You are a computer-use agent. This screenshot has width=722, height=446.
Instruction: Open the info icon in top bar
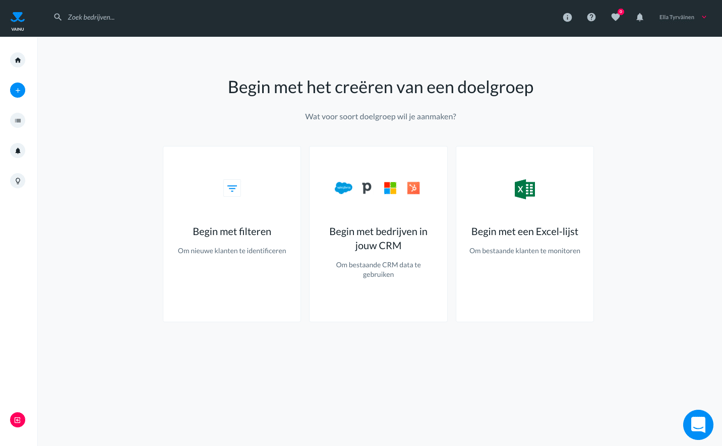click(x=567, y=17)
